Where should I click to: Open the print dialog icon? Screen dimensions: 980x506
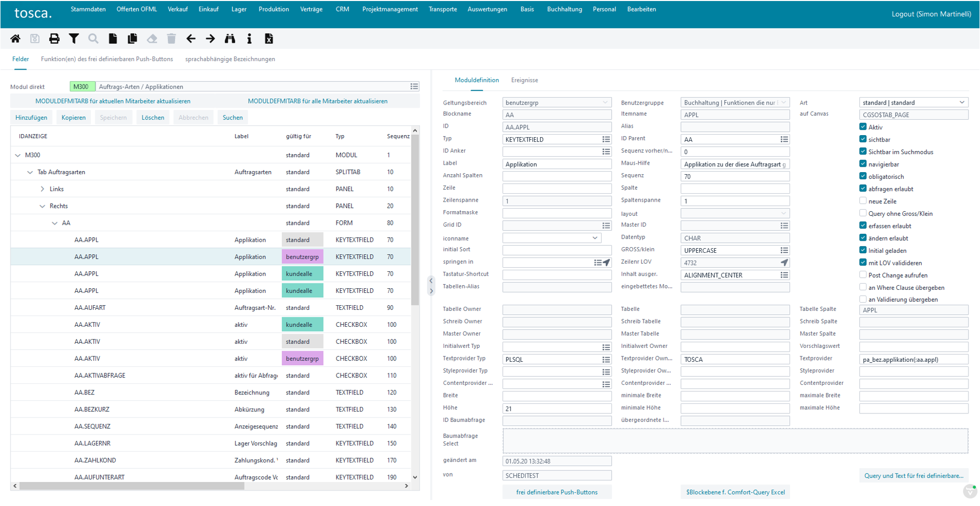point(54,39)
